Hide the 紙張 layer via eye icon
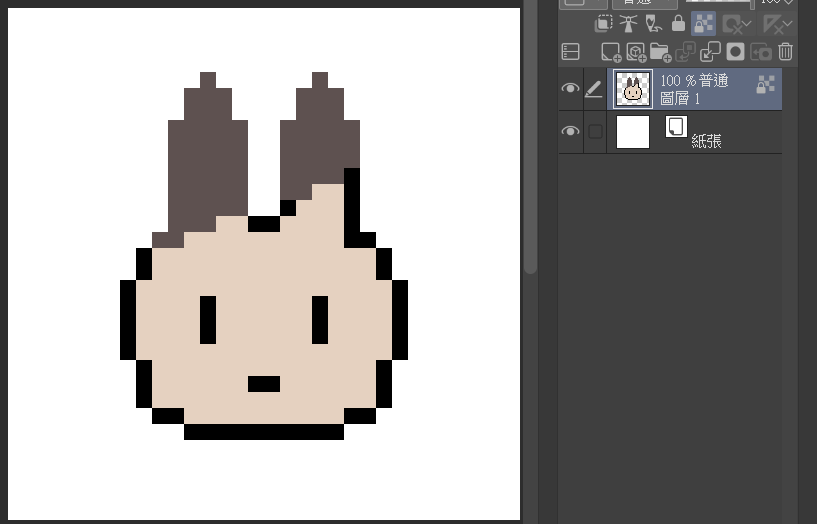This screenshot has width=817, height=524. tap(570, 131)
